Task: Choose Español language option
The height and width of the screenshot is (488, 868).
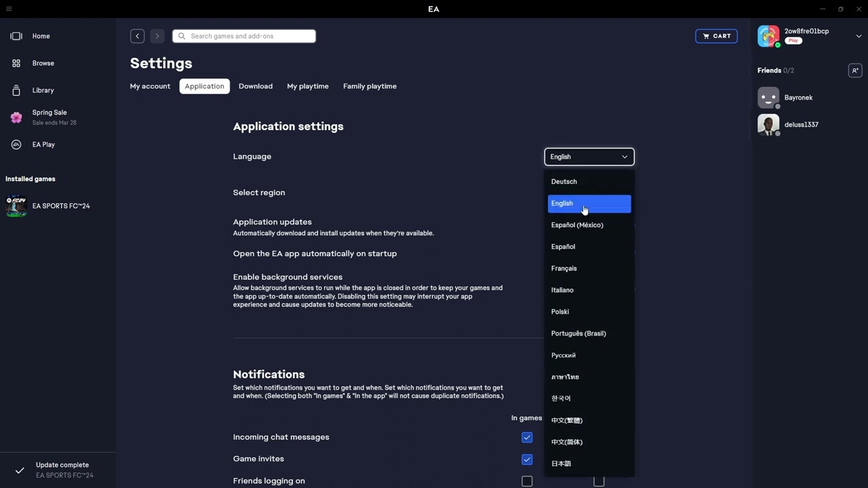Action: tap(589, 247)
